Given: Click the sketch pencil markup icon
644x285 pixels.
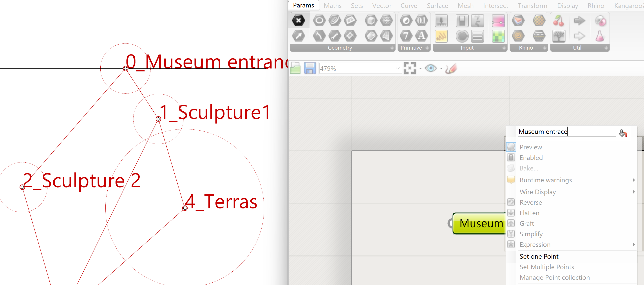Looking at the screenshot, I should coord(451,68).
